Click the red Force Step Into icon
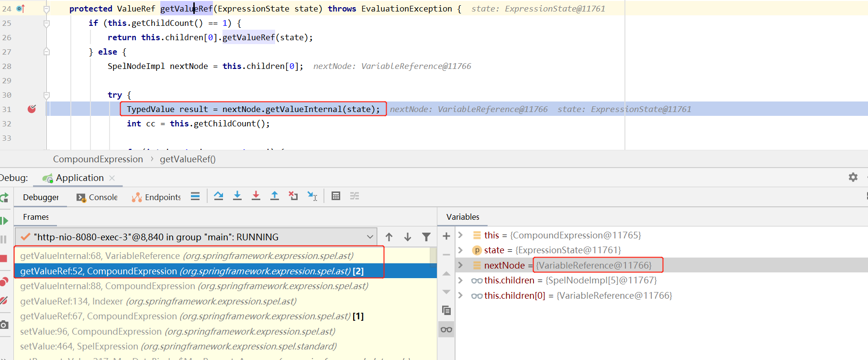868x360 pixels. (x=256, y=196)
